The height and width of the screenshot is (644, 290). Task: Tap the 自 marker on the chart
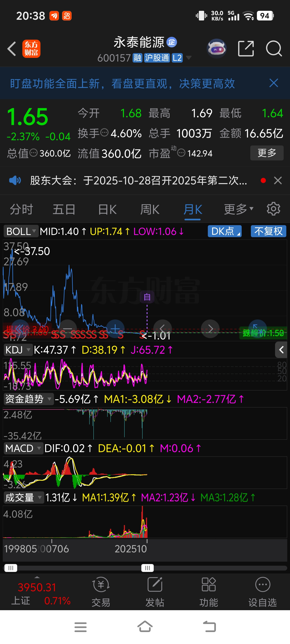click(x=147, y=297)
